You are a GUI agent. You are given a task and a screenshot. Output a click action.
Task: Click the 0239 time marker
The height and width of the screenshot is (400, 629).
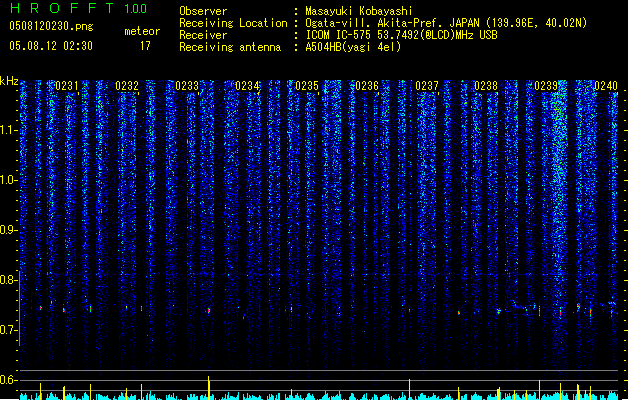[x=546, y=86]
